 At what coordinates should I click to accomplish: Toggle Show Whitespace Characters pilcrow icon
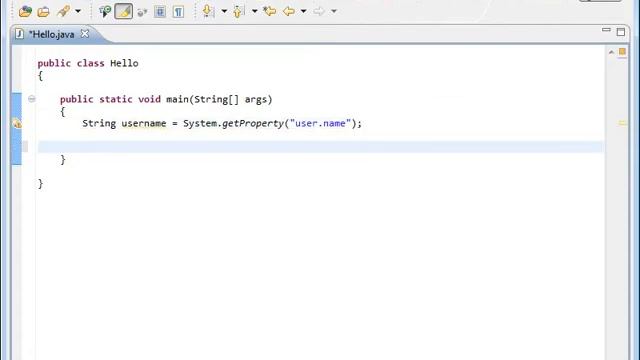point(178,11)
